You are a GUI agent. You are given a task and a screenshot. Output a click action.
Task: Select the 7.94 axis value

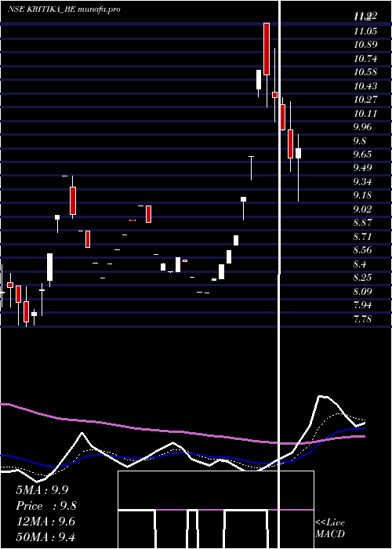(363, 305)
